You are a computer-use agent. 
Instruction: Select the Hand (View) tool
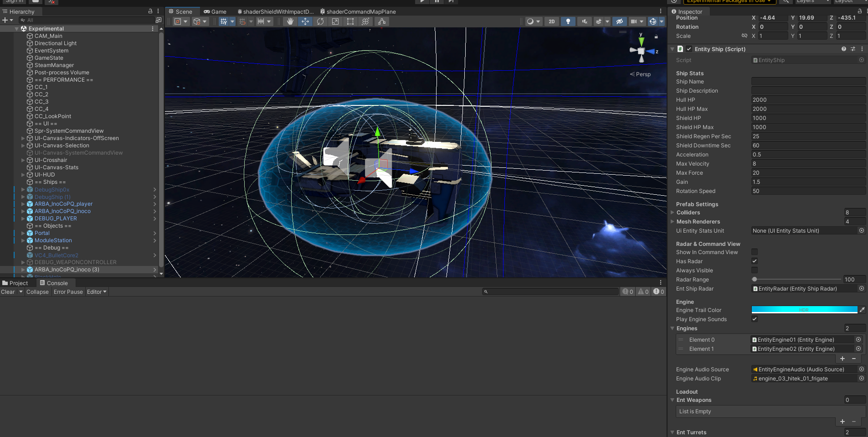[x=290, y=21]
